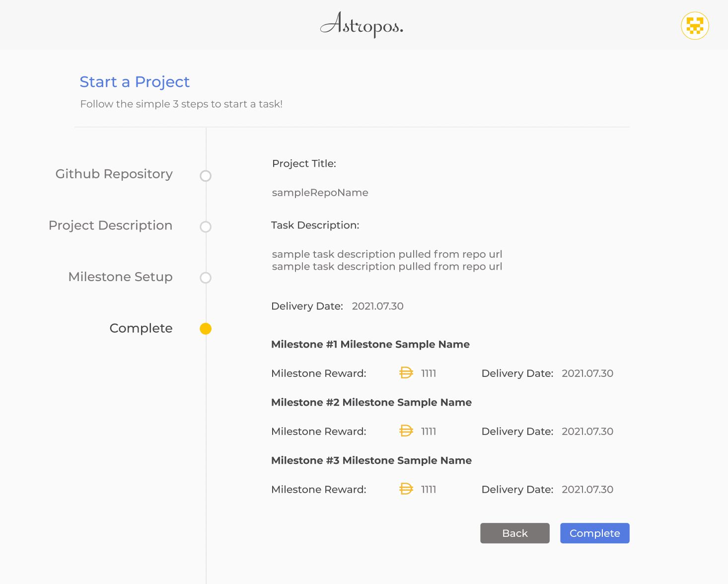The image size is (728, 584).
Task: Go to the Project Description step label
Action: [110, 225]
